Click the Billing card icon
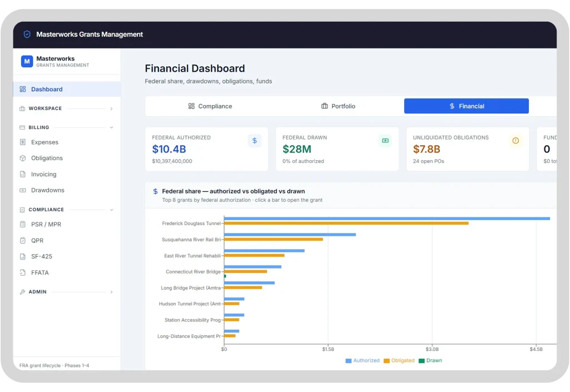This screenshot has width=570, height=392. click(22, 127)
